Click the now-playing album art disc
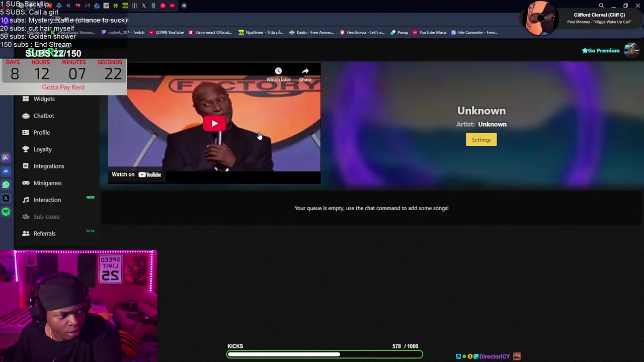The width and height of the screenshot is (644, 362). 541,18
